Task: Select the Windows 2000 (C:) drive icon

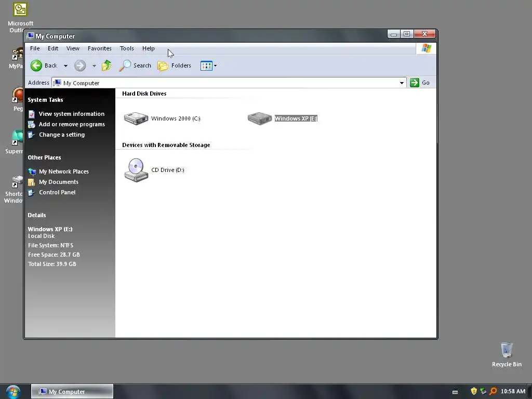Action: click(136, 118)
